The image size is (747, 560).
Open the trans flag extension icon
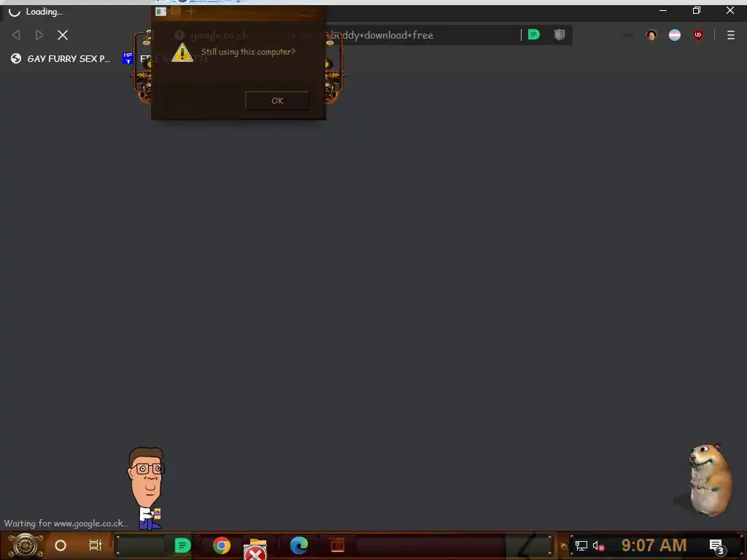pos(675,35)
